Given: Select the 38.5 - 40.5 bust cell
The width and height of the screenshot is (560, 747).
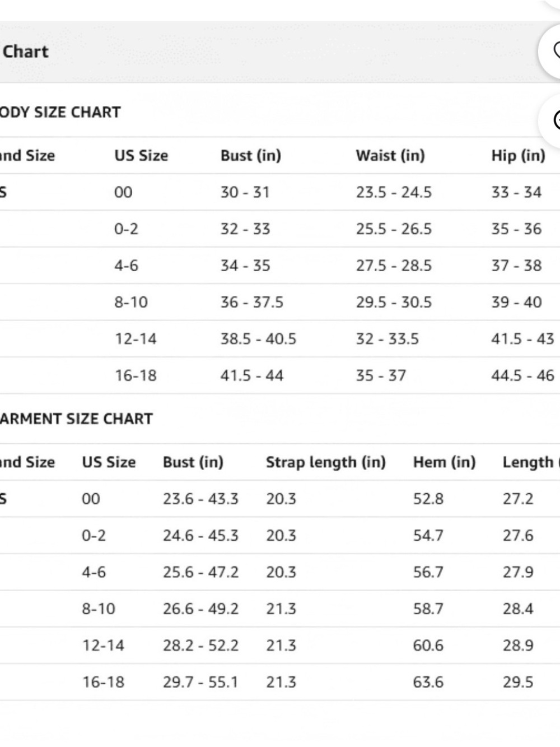Looking at the screenshot, I should (x=258, y=338).
